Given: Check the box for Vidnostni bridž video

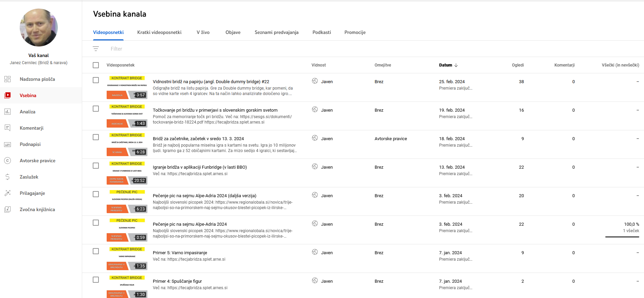Looking at the screenshot, I should [x=96, y=80].
